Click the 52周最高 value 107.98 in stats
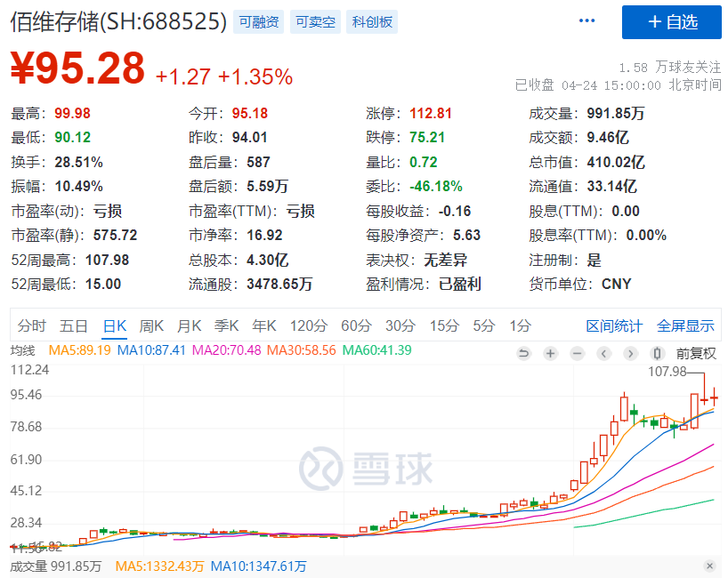This screenshot has height=578, width=728. (x=108, y=260)
